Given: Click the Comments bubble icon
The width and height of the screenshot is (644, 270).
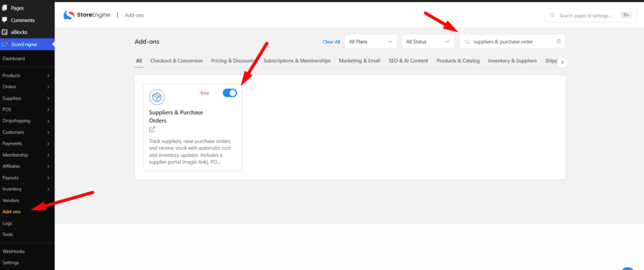Looking at the screenshot, I should pos(4,20).
